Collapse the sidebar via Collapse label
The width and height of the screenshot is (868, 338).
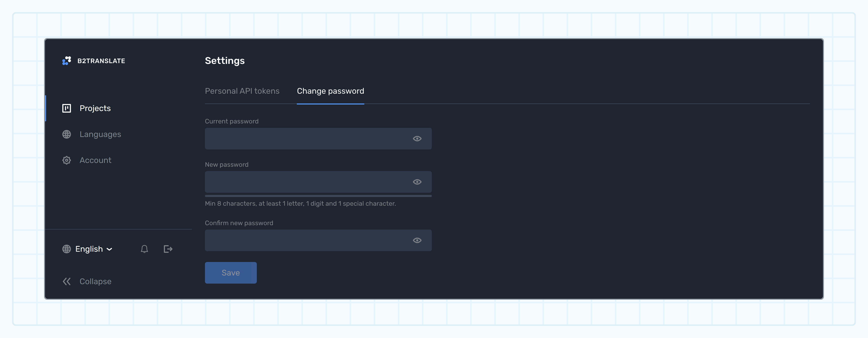coord(95,281)
